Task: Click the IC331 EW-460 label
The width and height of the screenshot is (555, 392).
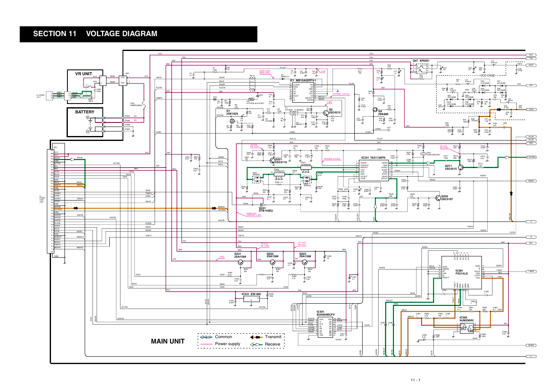Action: pos(251,294)
